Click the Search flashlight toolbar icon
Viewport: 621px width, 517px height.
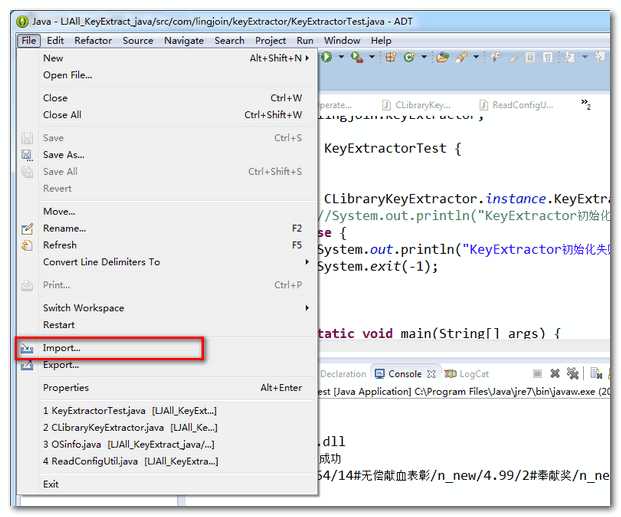coord(461,57)
